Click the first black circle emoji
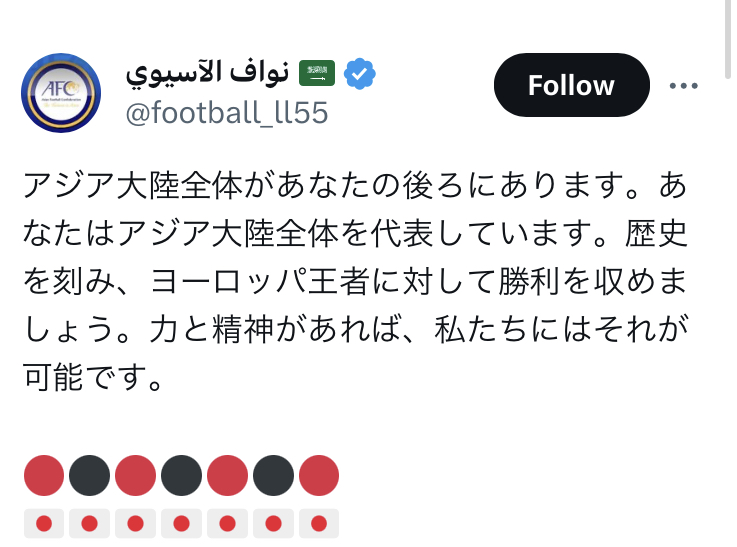Image resolution: width=737 pixels, height=547 pixels. click(89, 476)
